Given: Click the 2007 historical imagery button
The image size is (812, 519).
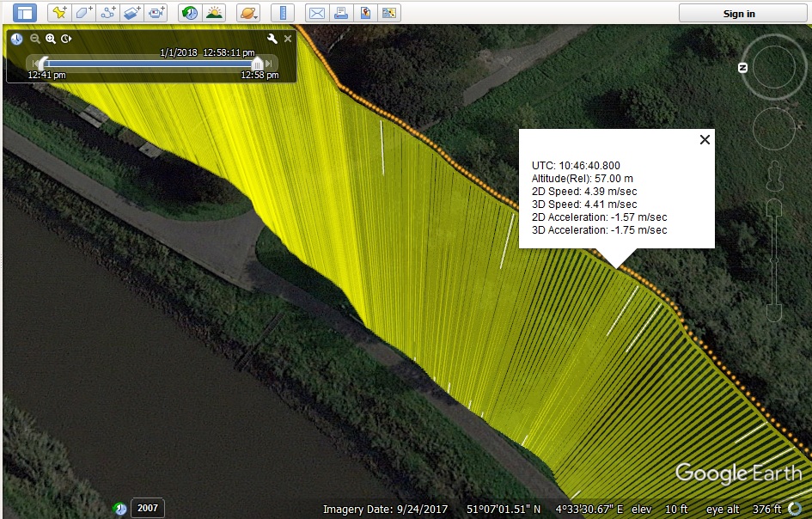Looking at the screenshot, I should click(148, 508).
